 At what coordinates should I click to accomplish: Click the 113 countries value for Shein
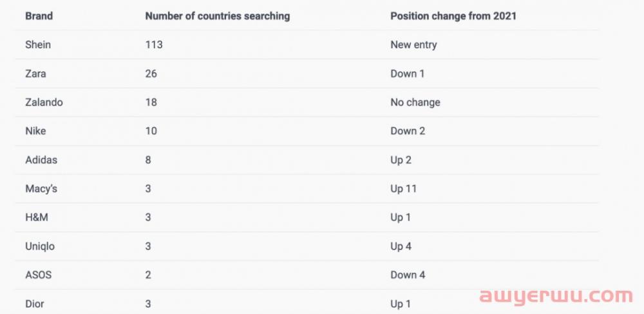[x=154, y=44]
